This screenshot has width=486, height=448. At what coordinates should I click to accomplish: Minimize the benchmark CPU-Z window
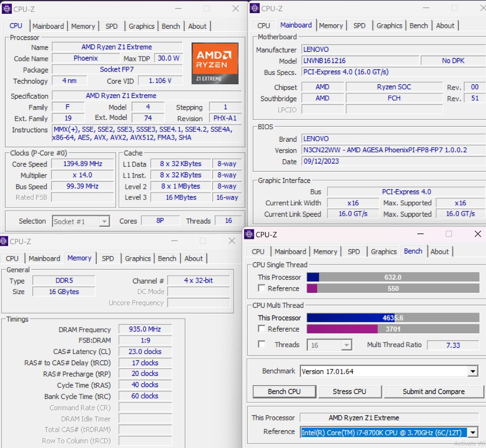tap(420, 234)
